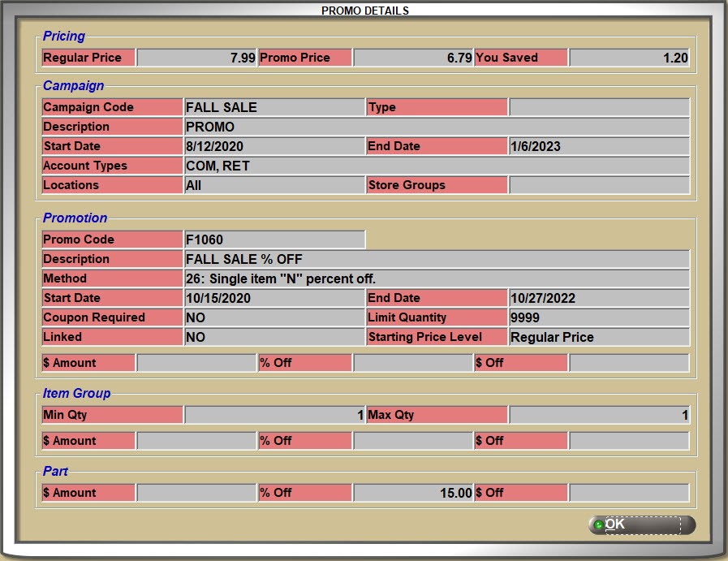This screenshot has height=561, width=728.
Task: Select the Campaign Code field FALL SALE
Action: (274, 107)
